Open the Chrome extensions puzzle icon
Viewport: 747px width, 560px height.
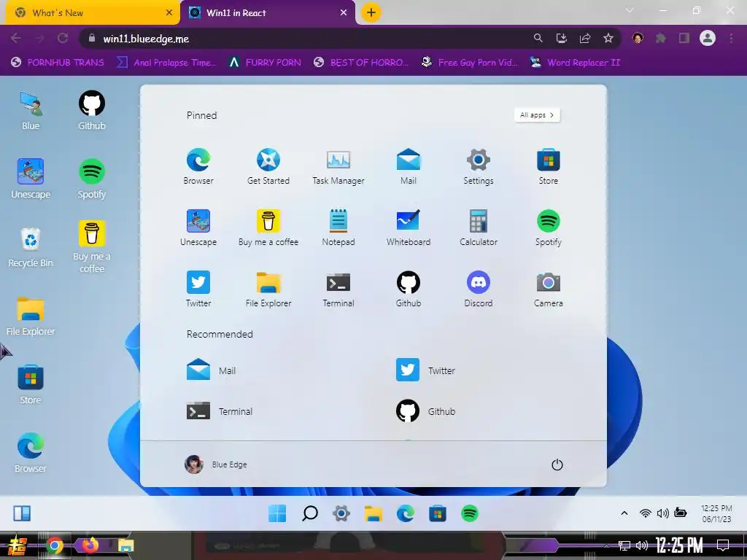(x=661, y=38)
